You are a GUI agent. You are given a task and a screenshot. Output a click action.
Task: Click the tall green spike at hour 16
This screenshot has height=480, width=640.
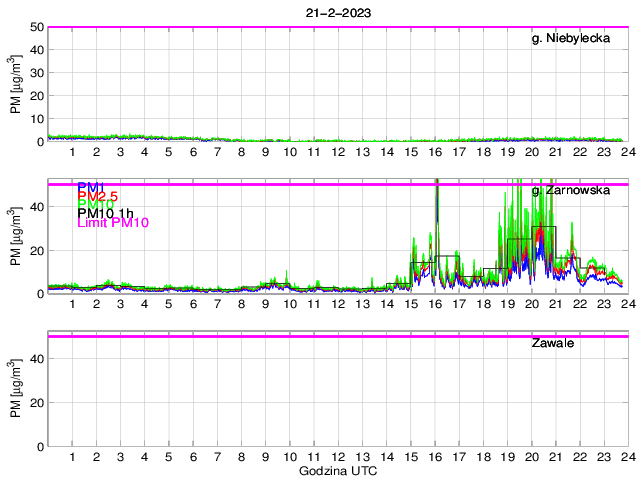[436, 200]
